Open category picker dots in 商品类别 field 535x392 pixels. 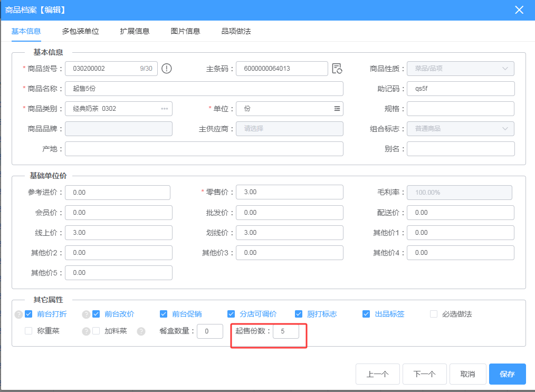pyautogui.click(x=165, y=109)
